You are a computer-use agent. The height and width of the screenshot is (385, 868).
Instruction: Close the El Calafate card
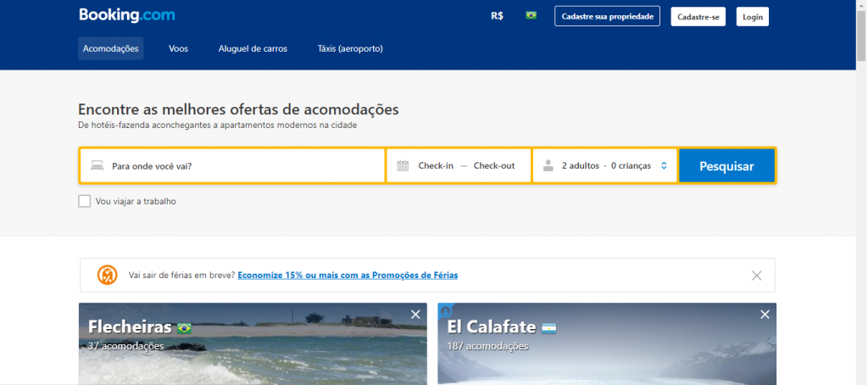pyautogui.click(x=765, y=315)
